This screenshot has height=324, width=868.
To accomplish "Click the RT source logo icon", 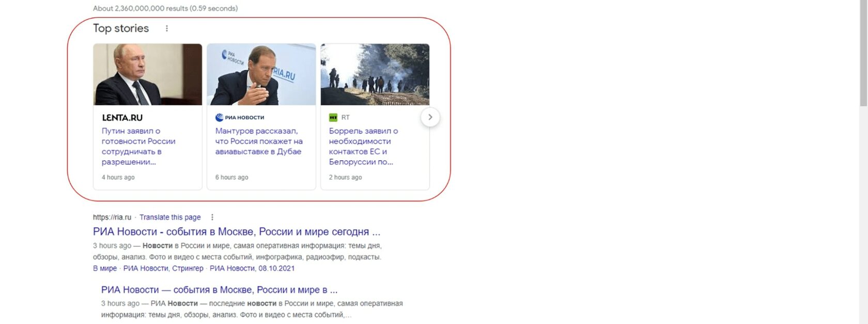I will (333, 117).
